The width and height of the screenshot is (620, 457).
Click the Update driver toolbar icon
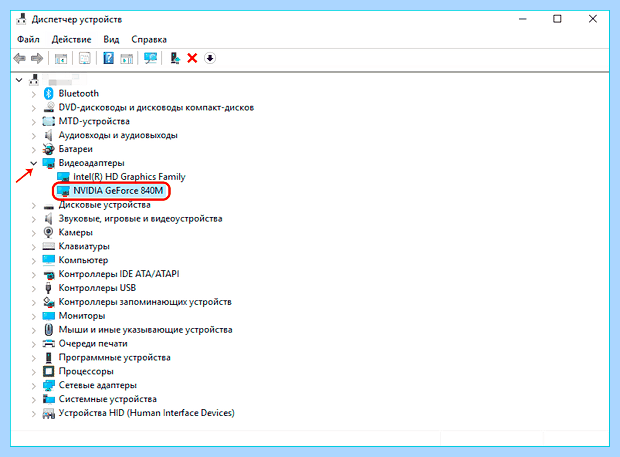(x=175, y=58)
